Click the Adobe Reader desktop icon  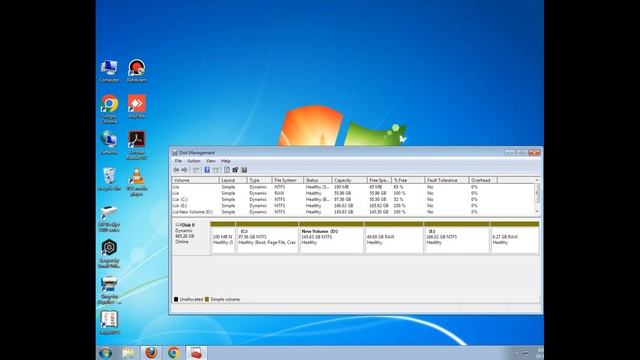click(136, 145)
